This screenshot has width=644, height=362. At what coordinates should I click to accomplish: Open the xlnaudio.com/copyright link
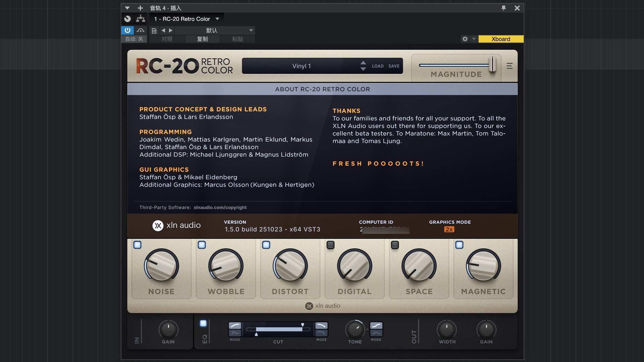pyautogui.click(x=220, y=207)
